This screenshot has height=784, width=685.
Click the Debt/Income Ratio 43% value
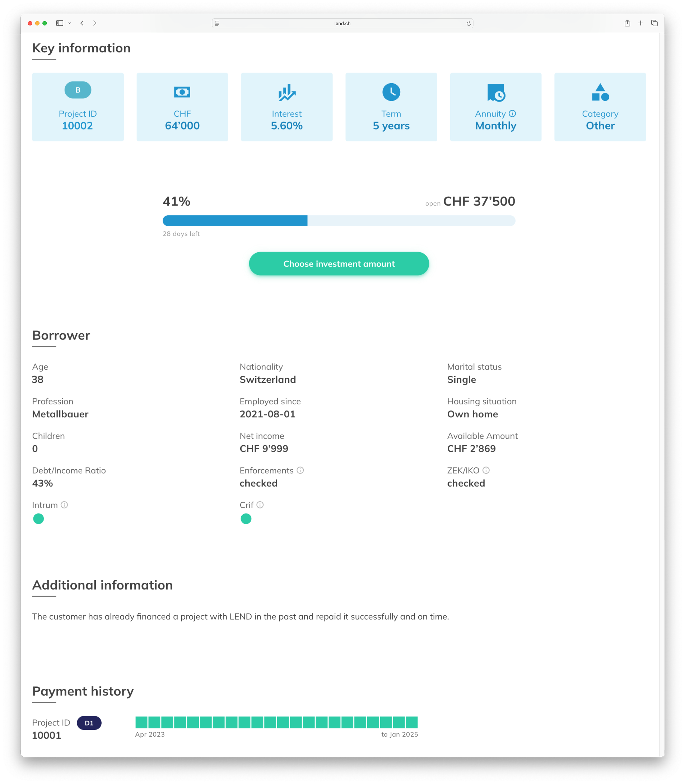(x=42, y=483)
